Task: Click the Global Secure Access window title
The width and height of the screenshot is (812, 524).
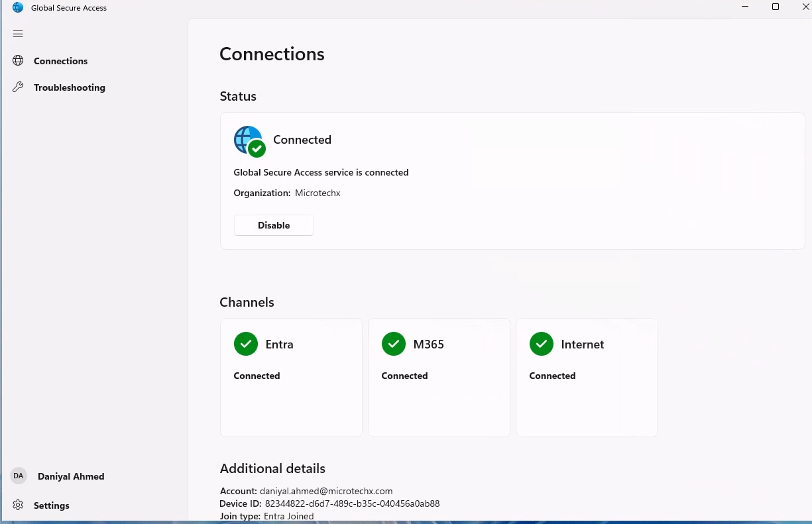Action: click(x=69, y=8)
